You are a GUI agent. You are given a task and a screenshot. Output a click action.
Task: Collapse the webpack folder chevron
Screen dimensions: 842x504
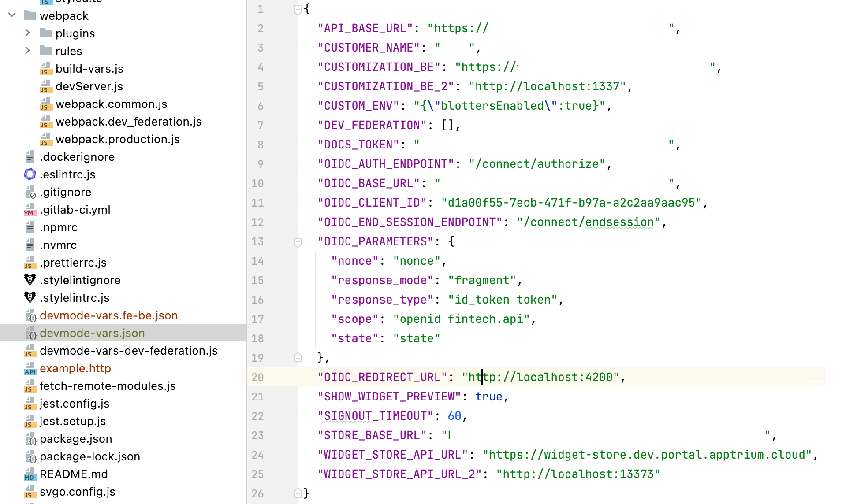[x=12, y=15]
